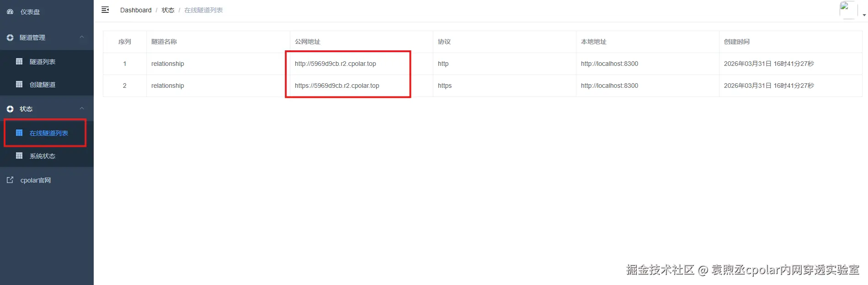Click the external-link icon beside cpolar官网
868x285 pixels.
point(10,180)
